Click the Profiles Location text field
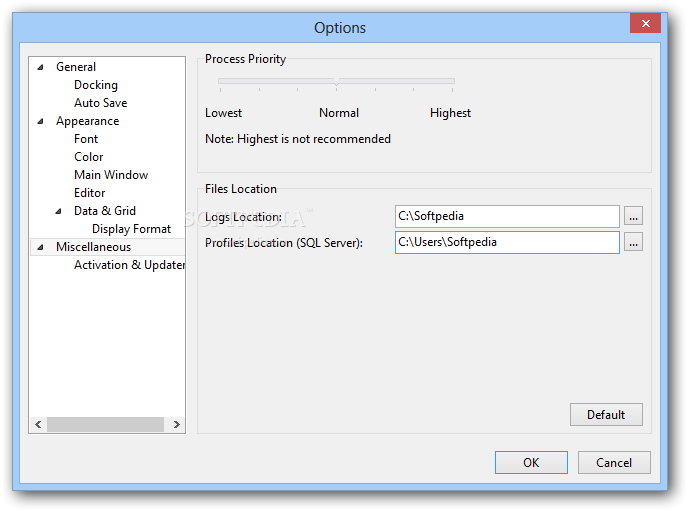The image size is (688, 511). tap(507, 242)
